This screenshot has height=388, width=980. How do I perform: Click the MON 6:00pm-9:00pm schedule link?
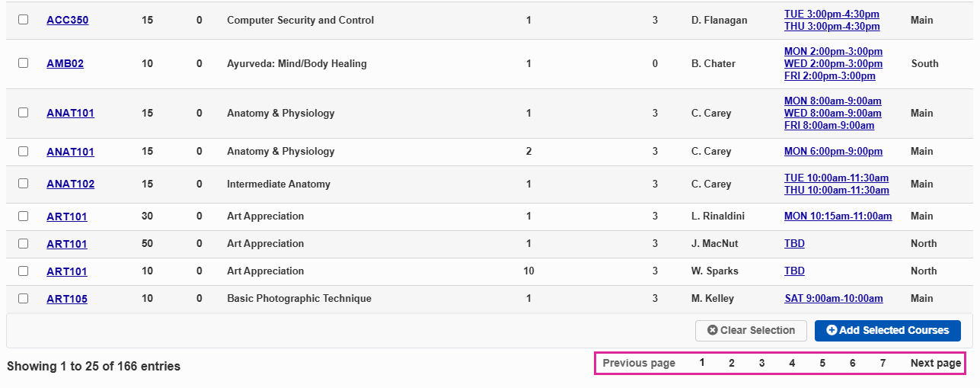[x=833, y=152]
